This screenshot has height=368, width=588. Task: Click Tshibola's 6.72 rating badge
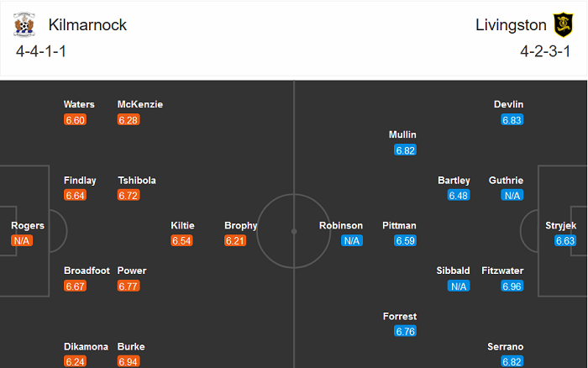129,196
